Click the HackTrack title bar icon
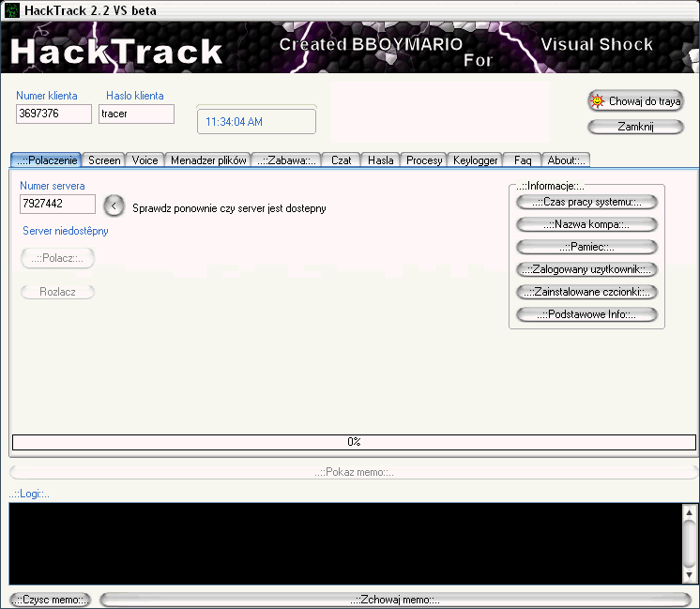Viewport: 700px width, 609px height. (x=12, y=10)
